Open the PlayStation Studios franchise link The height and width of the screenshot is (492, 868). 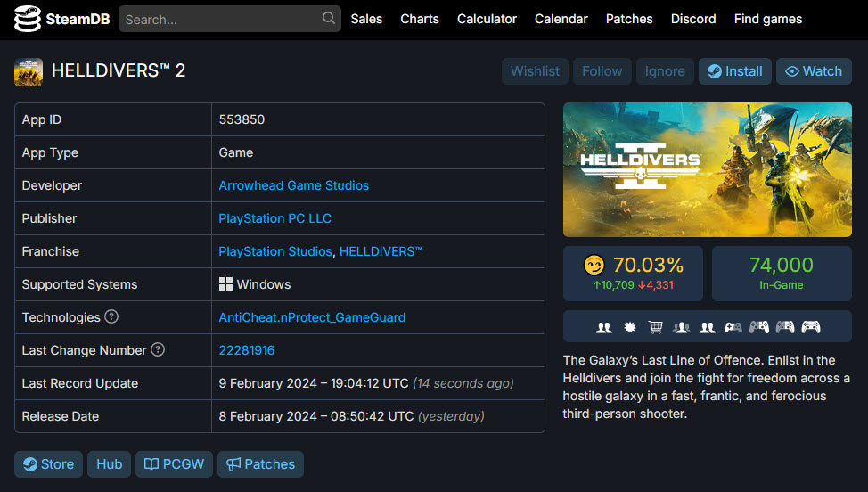click(x=275, y=251)
